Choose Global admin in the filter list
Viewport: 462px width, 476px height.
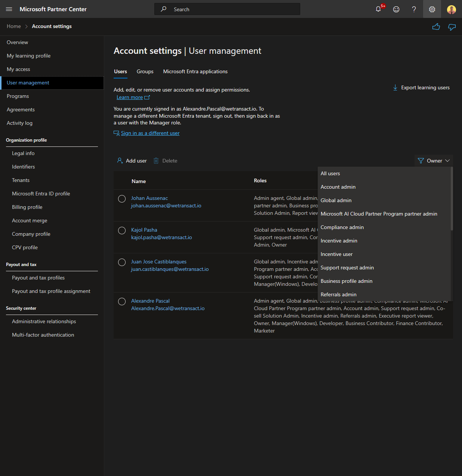(x=384, y=200)
